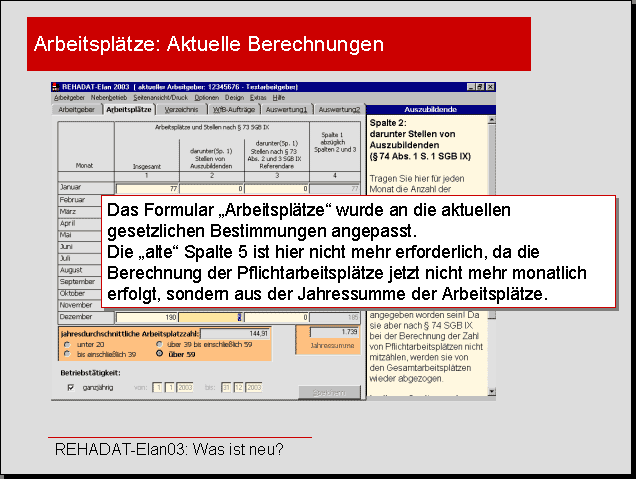The image size is (636, 479).
Task: Tick the ganzjährig checkbox
Action: click(70, 386)
